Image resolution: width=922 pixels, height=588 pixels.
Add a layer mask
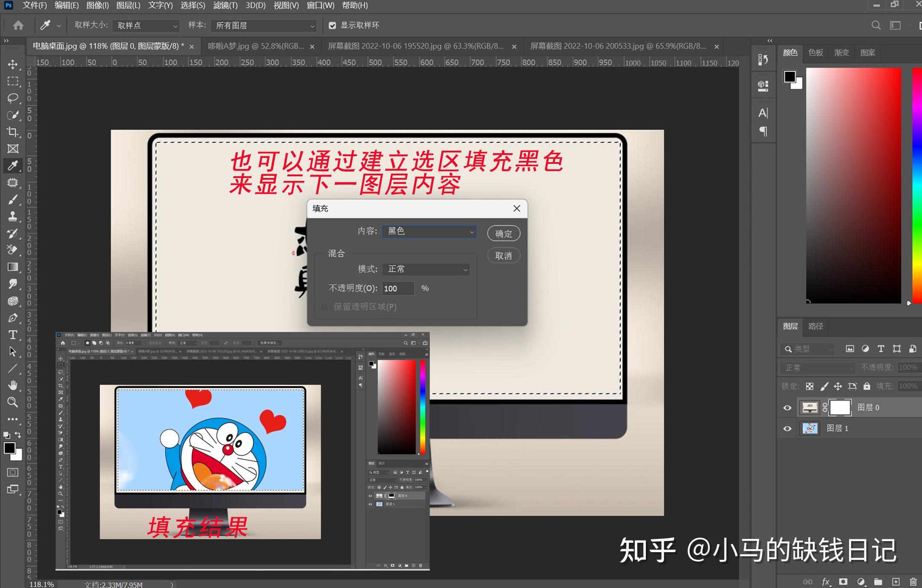point(843,582)
